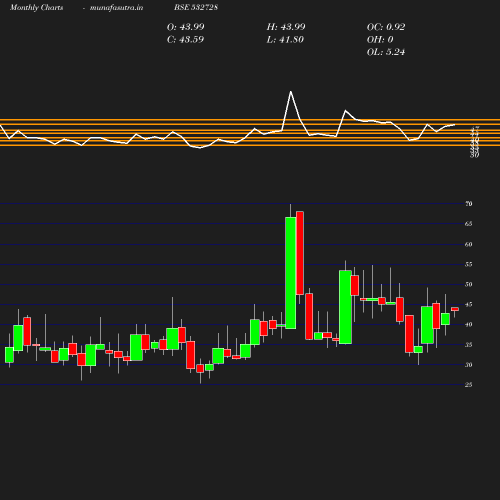Click the munafasutra.in site label
Screen dimensions: 500x500
point(116,7)
